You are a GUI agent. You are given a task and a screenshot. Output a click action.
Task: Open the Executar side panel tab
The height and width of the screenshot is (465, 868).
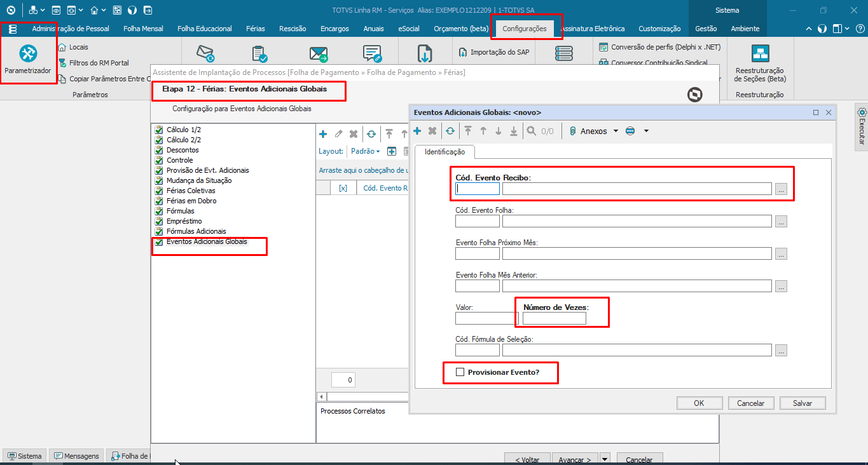point(862,127)
